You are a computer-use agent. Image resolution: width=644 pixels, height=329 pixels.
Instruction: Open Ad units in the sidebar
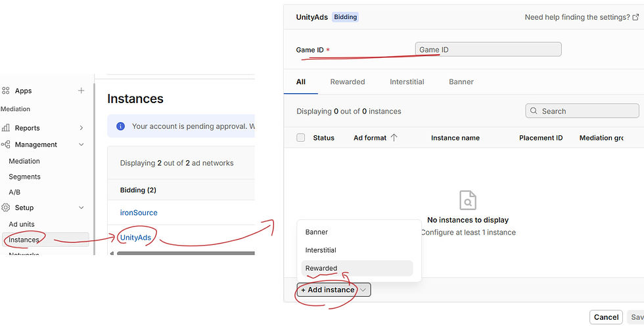(x=22, y=225)
